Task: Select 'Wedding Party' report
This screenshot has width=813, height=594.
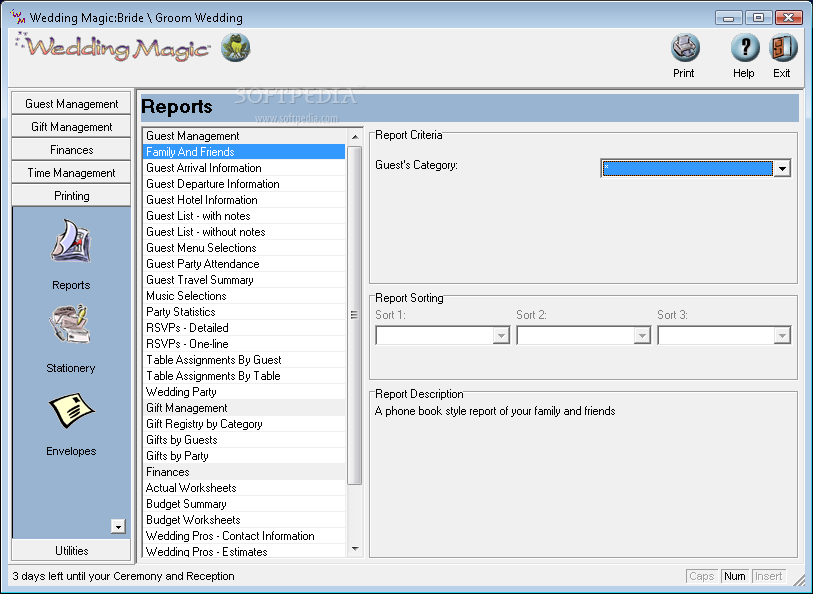Action: coord(244,392)
